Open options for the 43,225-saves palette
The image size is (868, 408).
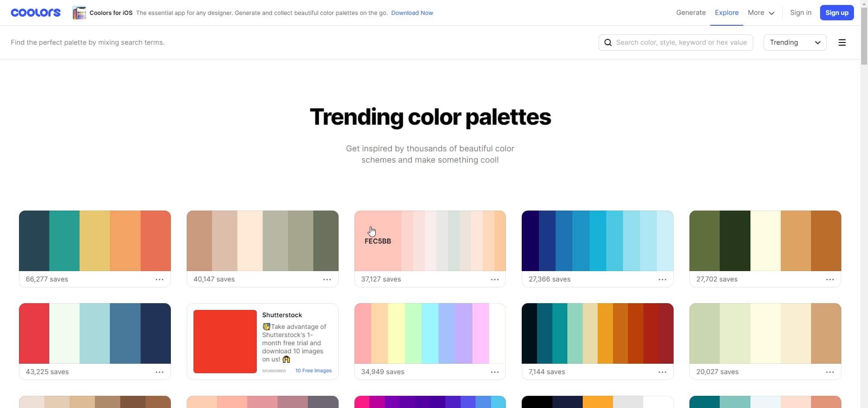[160, 372]
